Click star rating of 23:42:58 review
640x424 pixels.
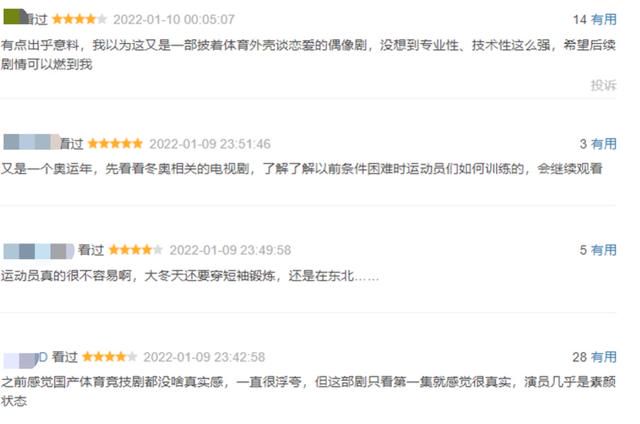pyautogui.click(x=109, y=357)
